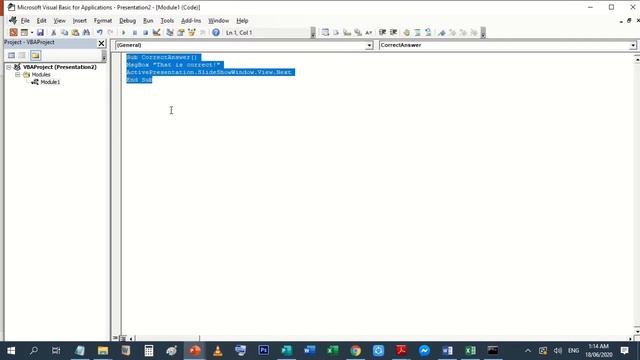This screenshot has height=360, width=640.
Task: Click the Cut scissors icon
Action: tap(53, 32)
